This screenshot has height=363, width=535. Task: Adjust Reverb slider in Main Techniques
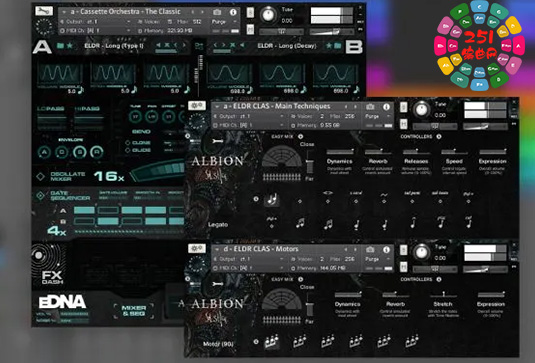[x=378, y=151]
